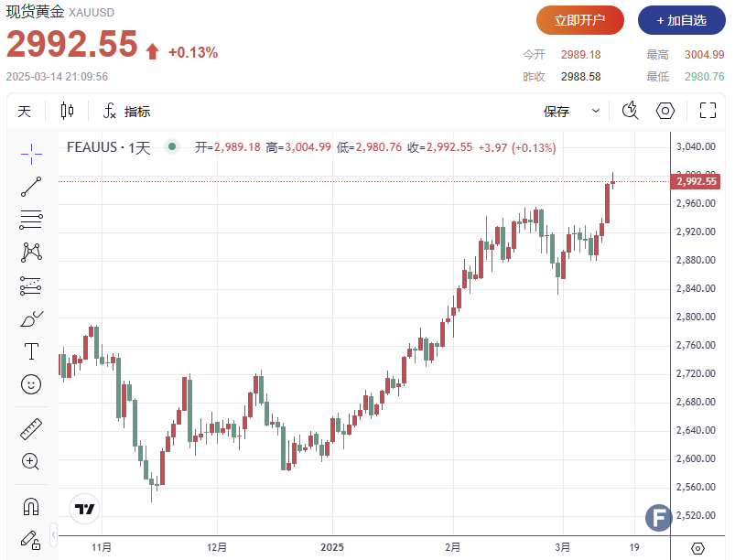This screenshot has height=560, width=735.
Task: Select the crosshair cursor tool
Action: click(x=31, y=153)
